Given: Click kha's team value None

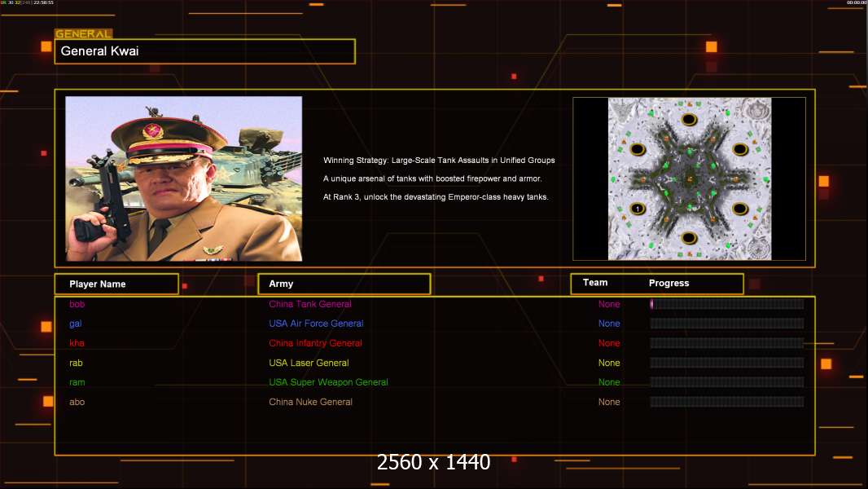Looking at the screenshot, I should [609, 343].
